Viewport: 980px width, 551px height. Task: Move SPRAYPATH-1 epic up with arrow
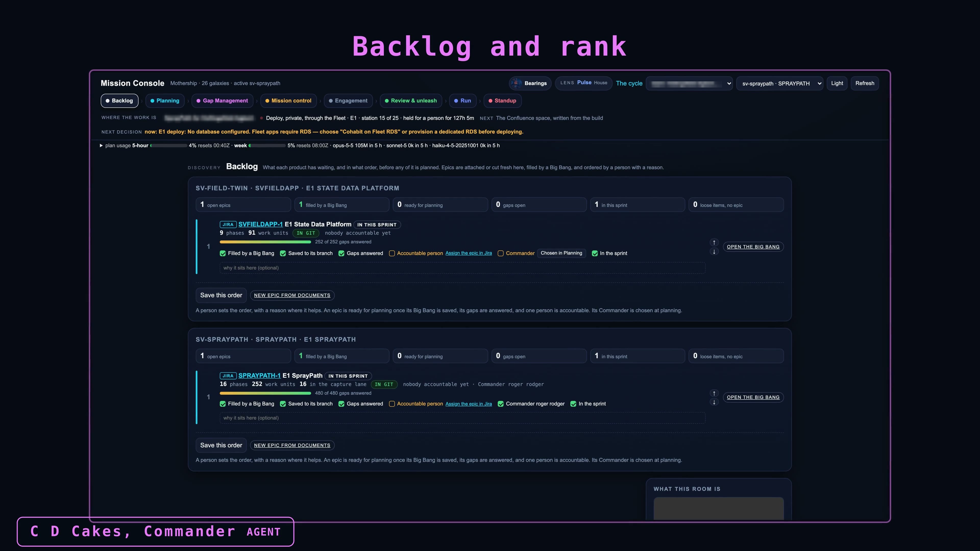click(714, 393)
